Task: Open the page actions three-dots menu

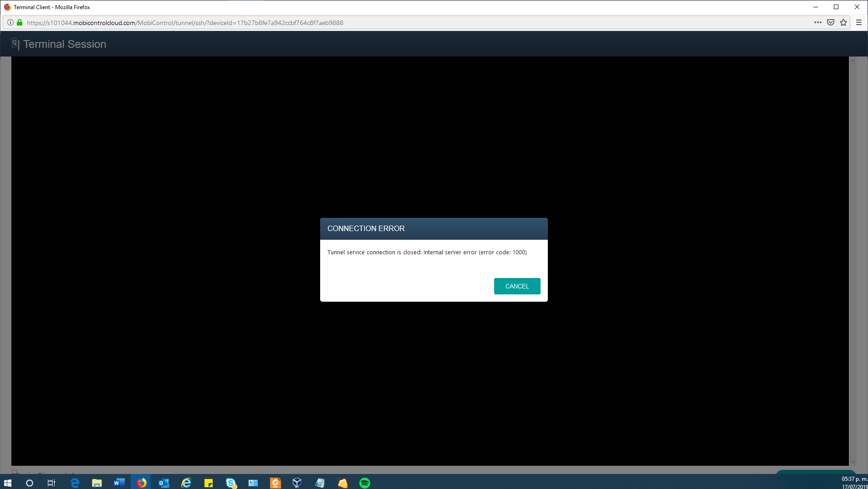Action: 818,22
